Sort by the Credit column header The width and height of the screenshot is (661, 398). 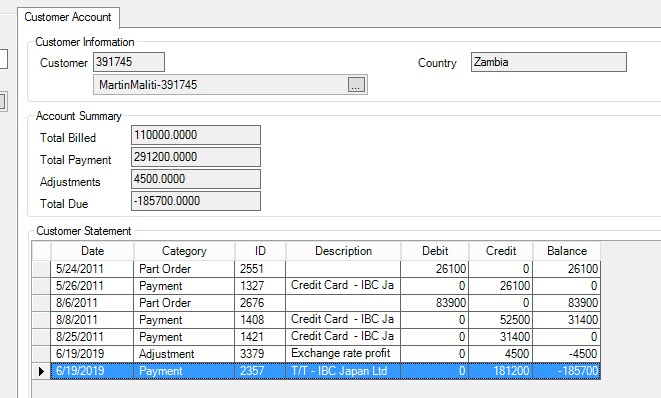pyautogui.click(x=501, y=251)
